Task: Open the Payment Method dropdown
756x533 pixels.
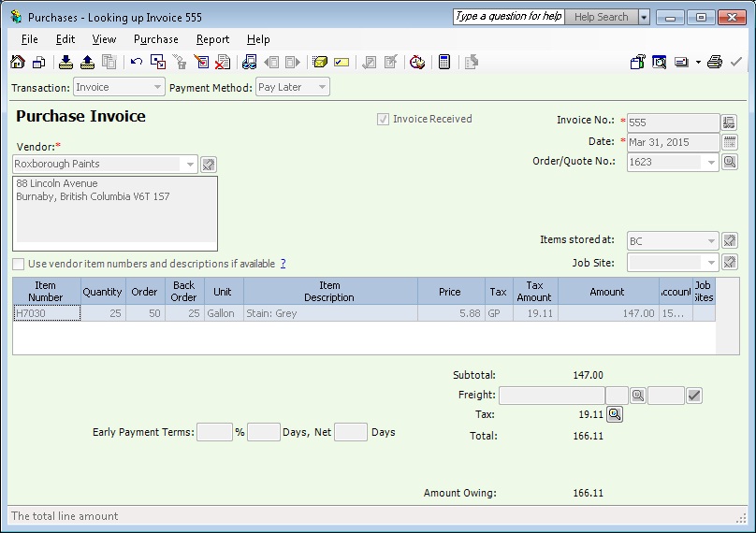Action: coord(322,87)
